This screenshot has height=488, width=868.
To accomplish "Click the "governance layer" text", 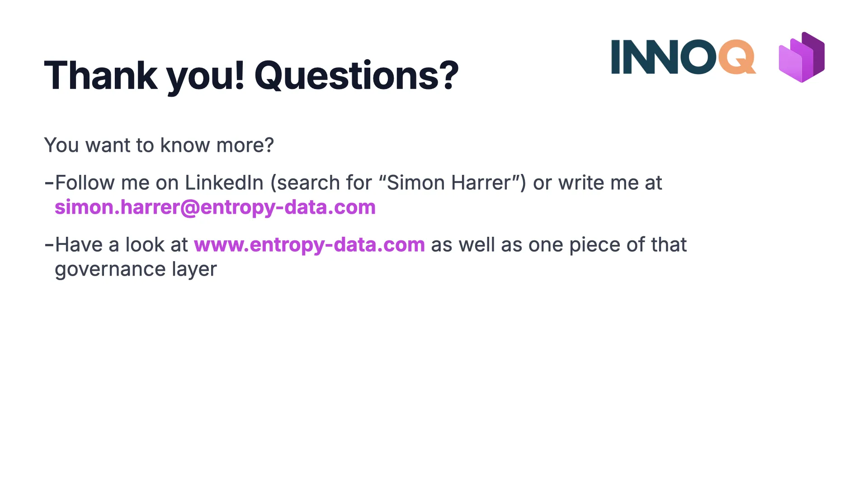I will 136,269.
